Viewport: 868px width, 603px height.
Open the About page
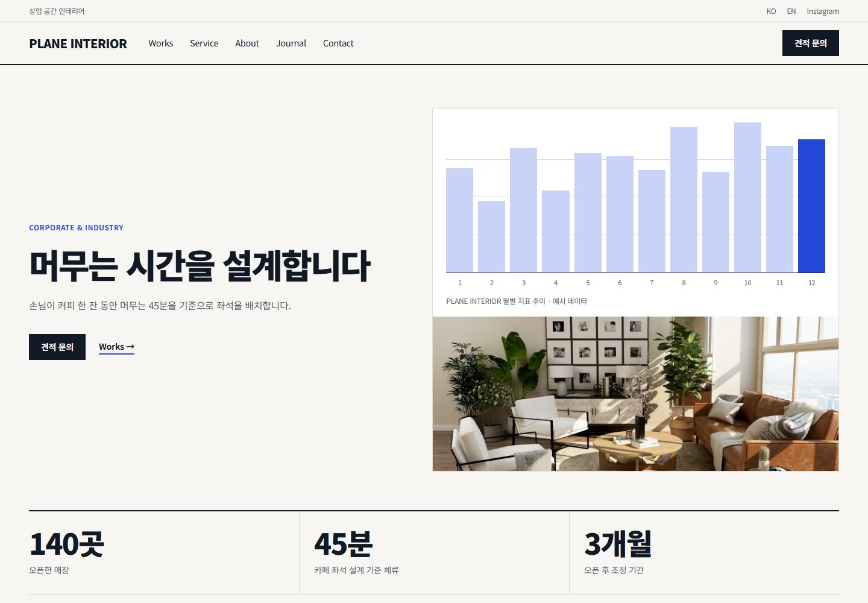point(247,43)
